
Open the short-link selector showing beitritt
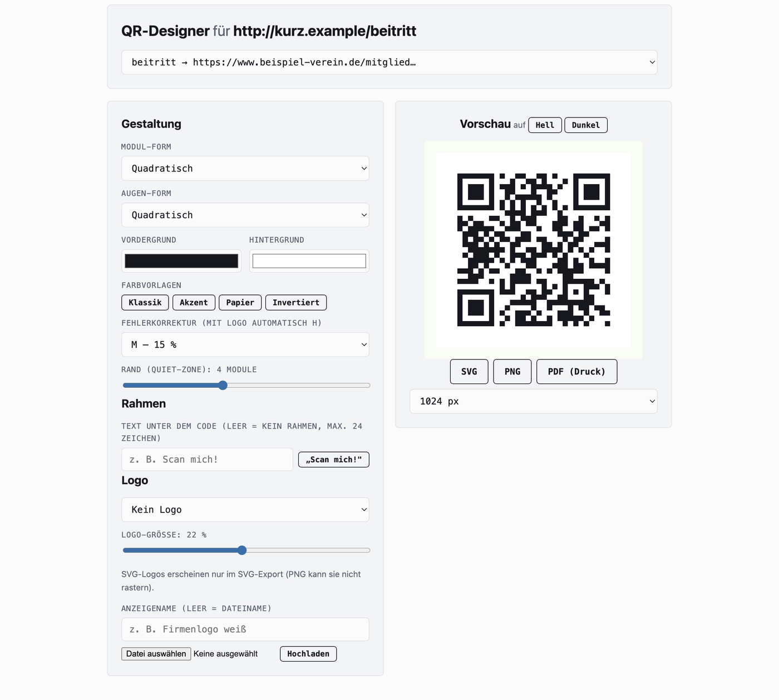click(x=389, y=62)
